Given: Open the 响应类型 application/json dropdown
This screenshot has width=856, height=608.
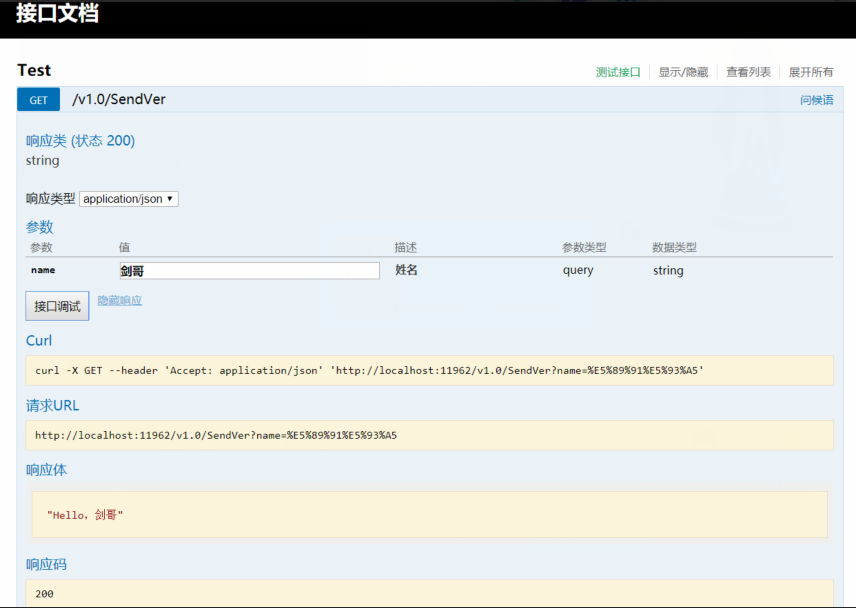Looking at the screenshot, I should 129,199.
